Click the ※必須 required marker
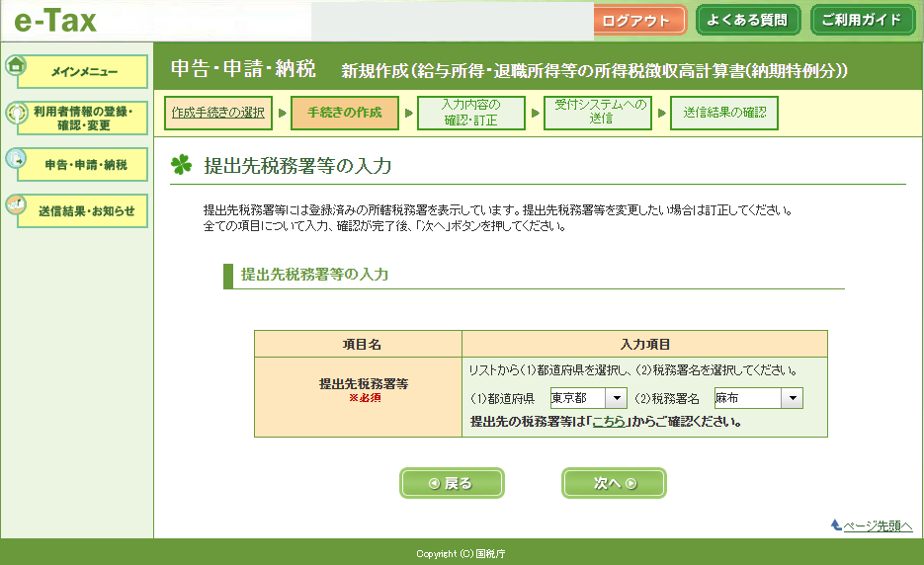Image resolution: width=924 pixels, height=565 pixels. coord(365,398)
